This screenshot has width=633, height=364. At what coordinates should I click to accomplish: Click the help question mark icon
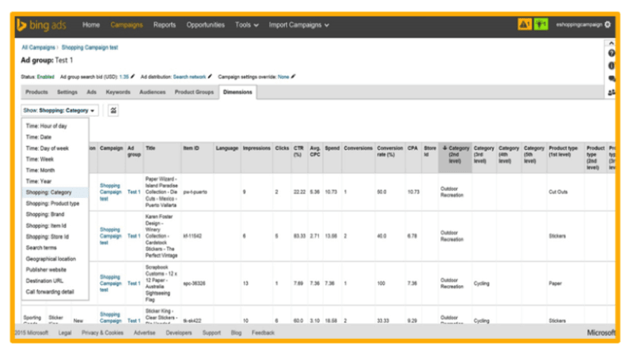pos(611,53)
